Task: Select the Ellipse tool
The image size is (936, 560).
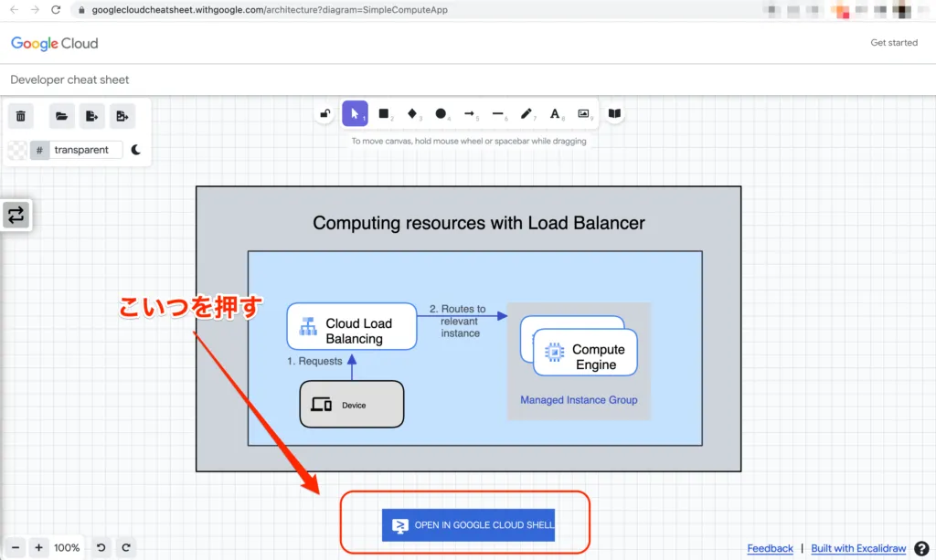Action: pyautogui.click(x=441, y=113)
